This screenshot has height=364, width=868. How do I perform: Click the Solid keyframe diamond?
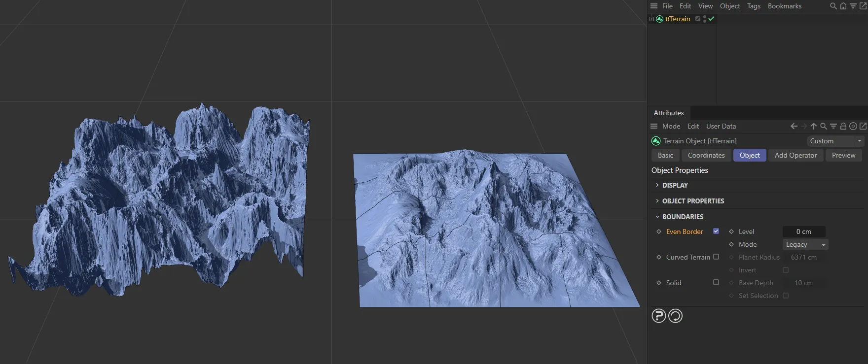[659, 283]
